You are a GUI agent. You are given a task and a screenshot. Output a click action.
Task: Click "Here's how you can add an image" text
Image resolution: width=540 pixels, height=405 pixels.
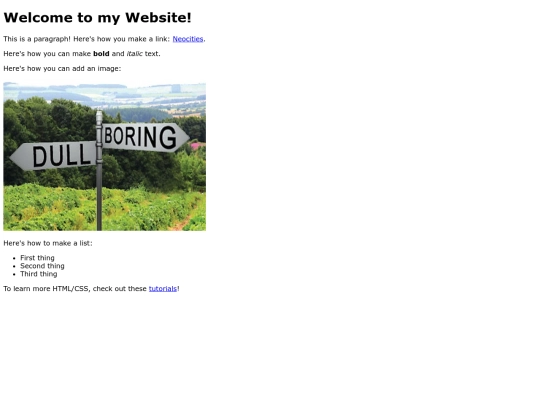pos(62,69)
